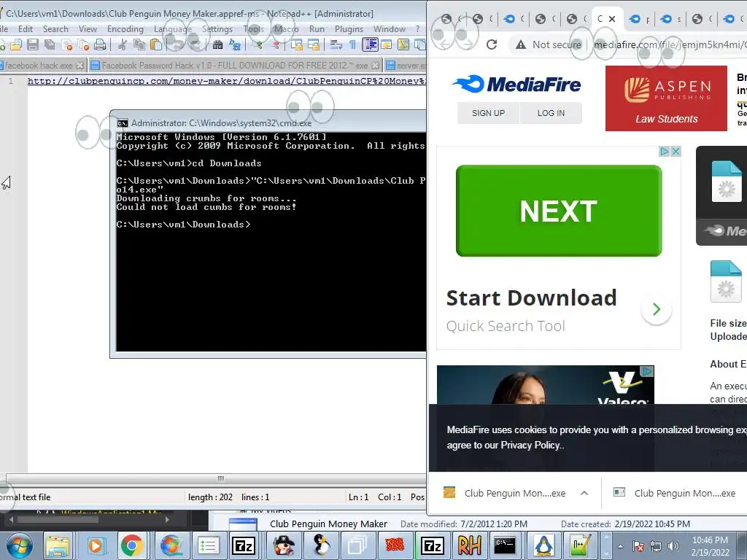Click the LOG IN button on MediaFire

coord(551,113)
